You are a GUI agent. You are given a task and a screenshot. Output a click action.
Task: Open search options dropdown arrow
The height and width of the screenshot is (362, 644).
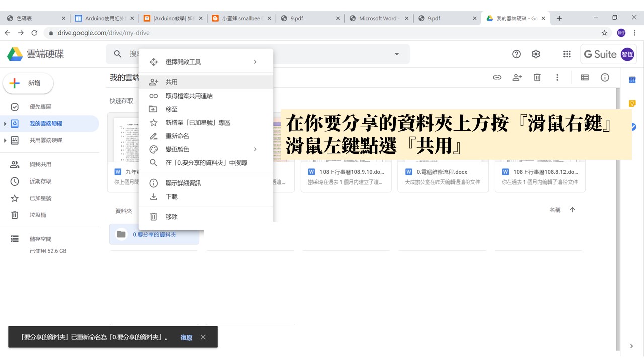pos(397,54)
